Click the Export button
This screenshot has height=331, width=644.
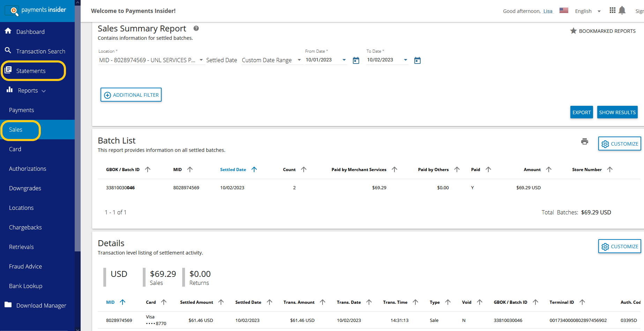pos(582,112)
